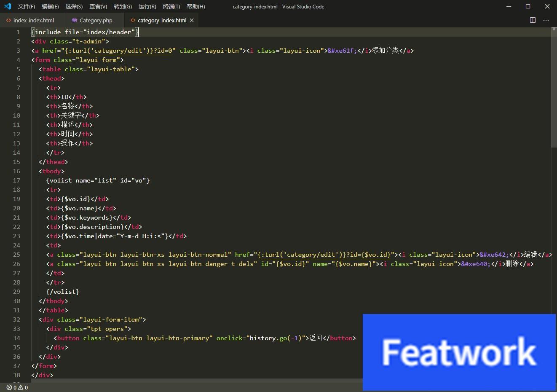This screenshot has width=557, height=392.
Task: Click the closing </form> tag
Action: point(44,366)
